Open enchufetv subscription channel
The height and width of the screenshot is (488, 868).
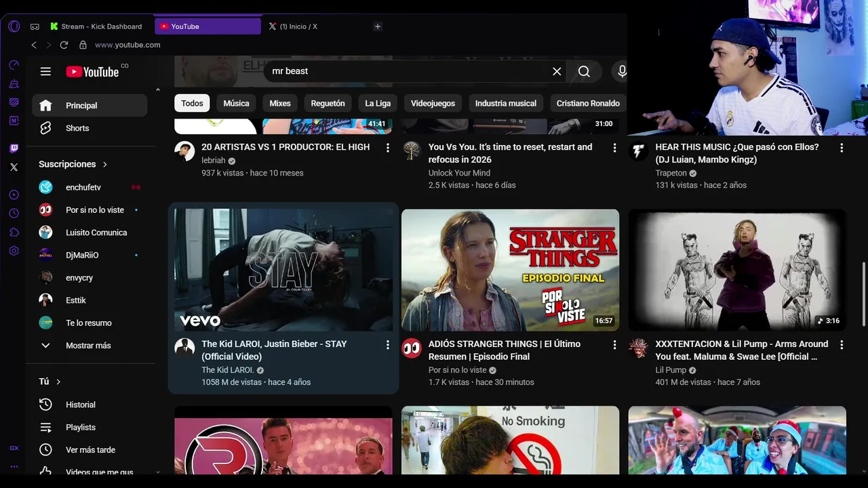[x=90, y=187]
